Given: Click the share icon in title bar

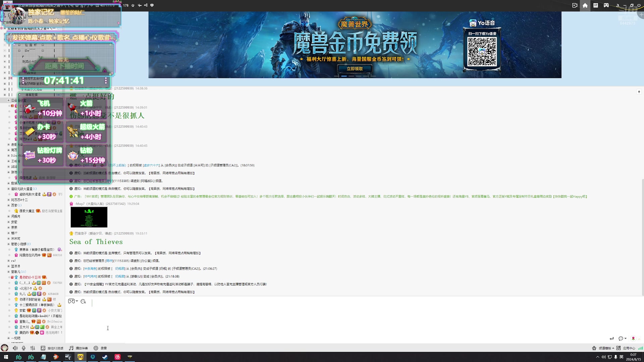Looking at the screenshot, I should [x=146, y=5].
